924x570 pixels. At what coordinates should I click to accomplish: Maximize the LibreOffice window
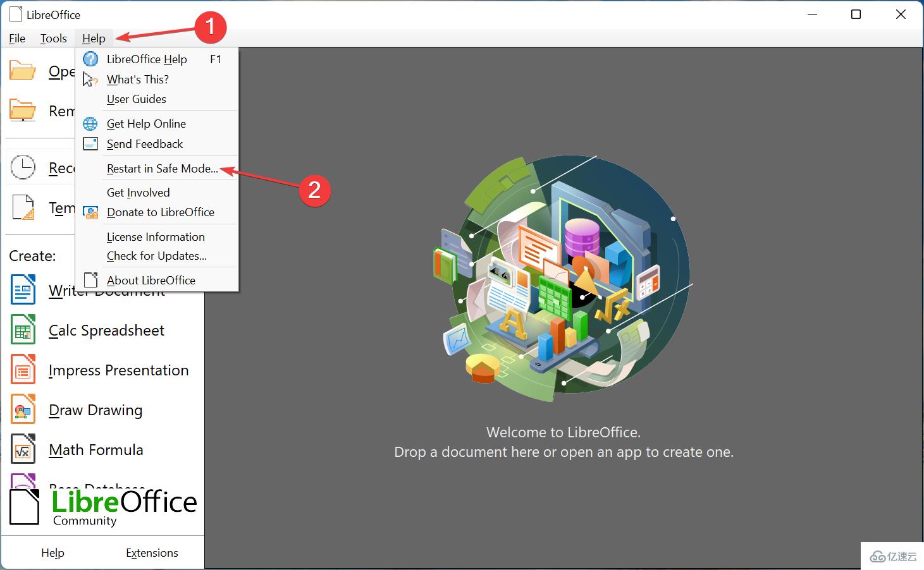click(x=856, y=15)
